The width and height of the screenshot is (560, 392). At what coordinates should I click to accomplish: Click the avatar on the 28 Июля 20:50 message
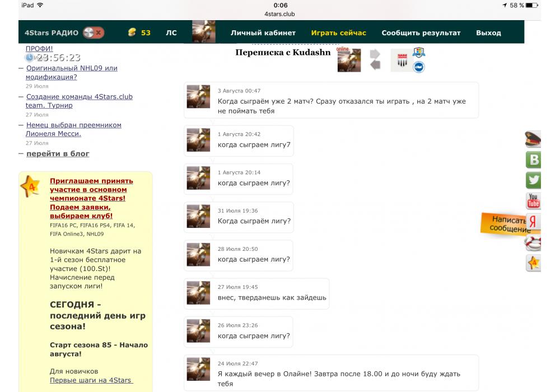[x=199, y=255]
